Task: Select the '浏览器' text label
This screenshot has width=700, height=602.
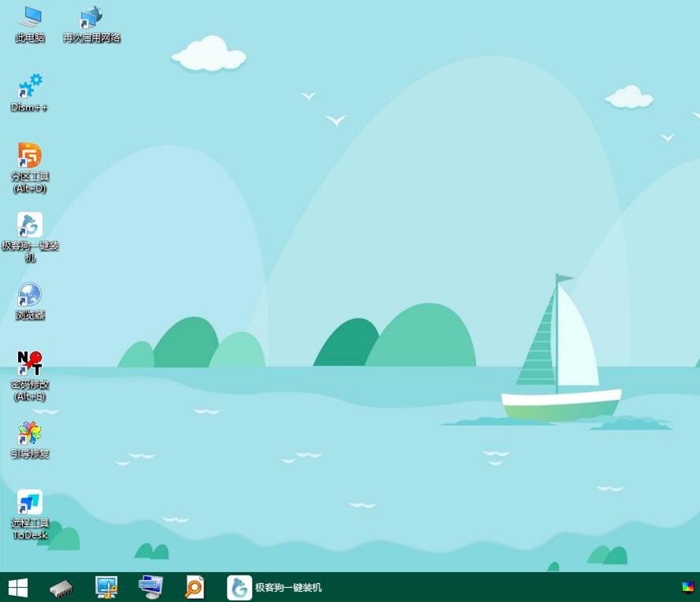Action: point(30,316)
